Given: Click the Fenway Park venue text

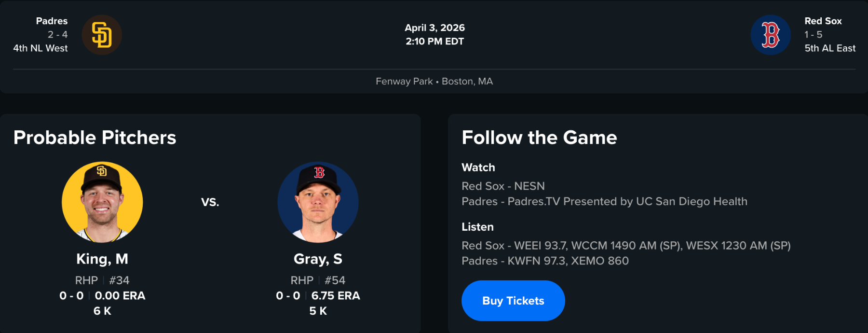Looking at the screenshot, I should (404, 82).
